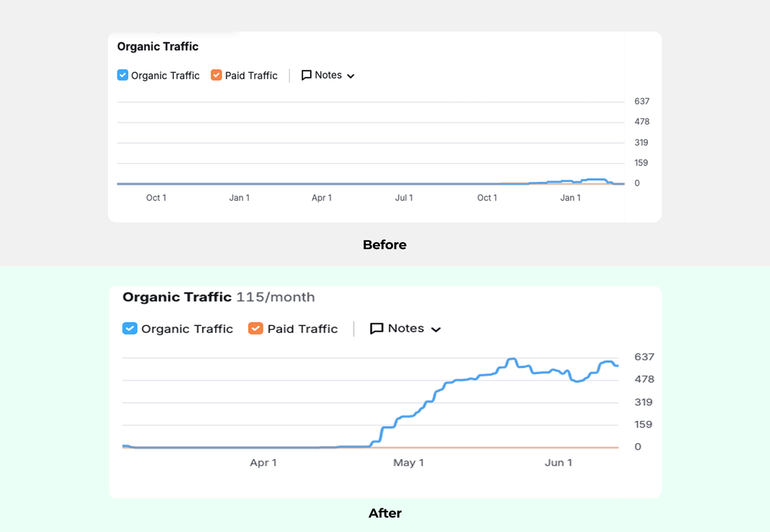770x532 pixels.
Task: Click the 637 y-axis value on the After chart
Action: pyautogui.click(x=644, y=357)
